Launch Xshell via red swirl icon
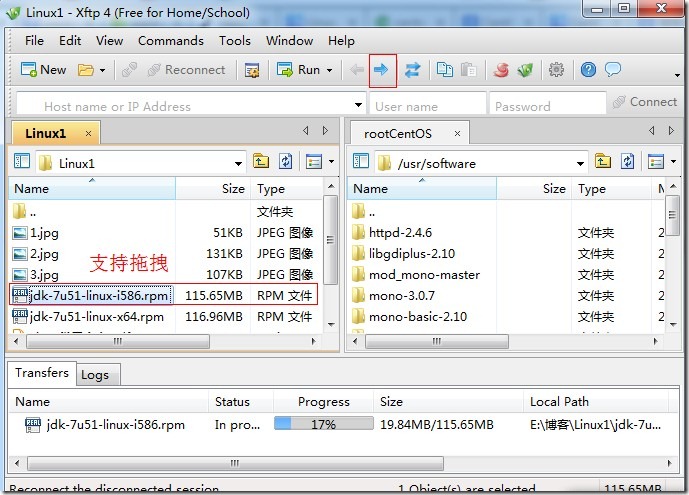Image resolution: width=689 pixels, height=495 pixels. [501, 70]
